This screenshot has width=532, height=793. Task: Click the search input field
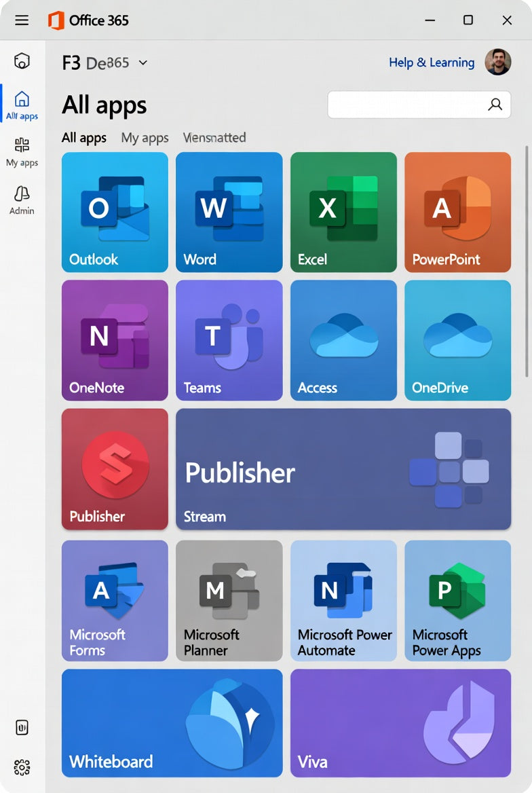pyautogui.click(x=419, y=105)
